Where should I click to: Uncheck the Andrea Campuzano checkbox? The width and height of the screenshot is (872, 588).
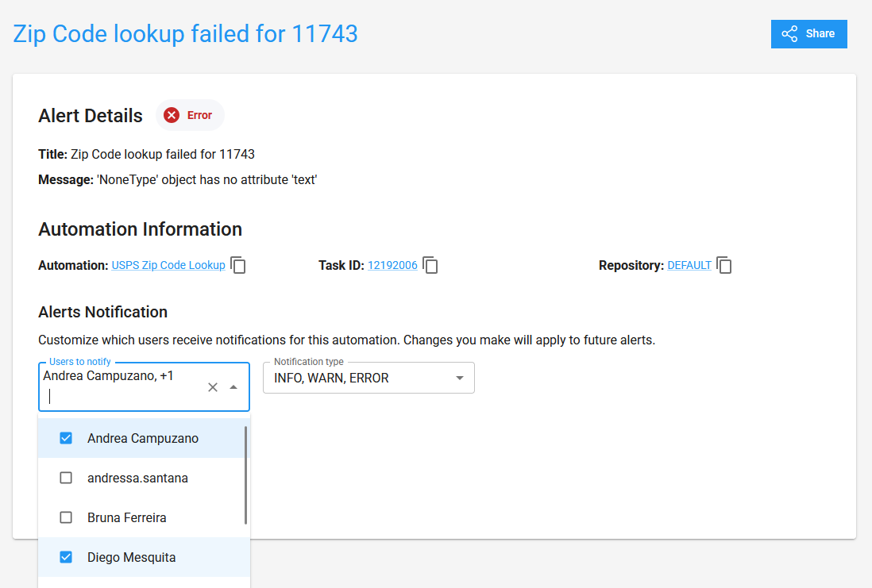[66, 438]
